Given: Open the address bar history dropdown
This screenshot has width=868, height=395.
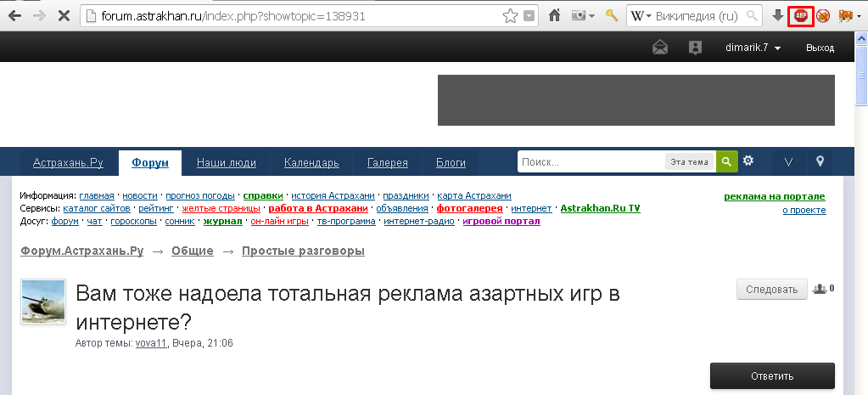Looking at the screenshot, I should [529, 16].
